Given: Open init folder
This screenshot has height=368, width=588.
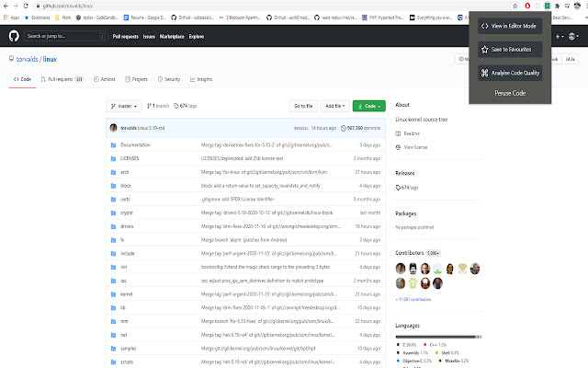Looking at the screenshot, I should [123, 267].
